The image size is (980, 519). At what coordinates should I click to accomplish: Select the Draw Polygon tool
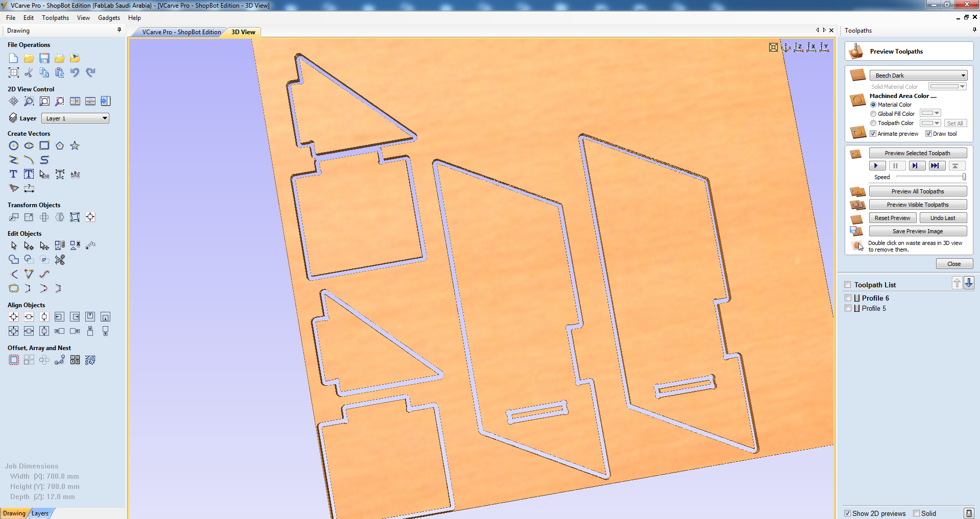click(x=60, y=146)
